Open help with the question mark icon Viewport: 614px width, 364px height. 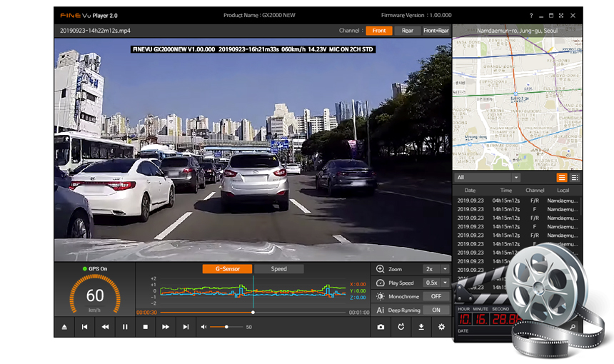point(530,15)
